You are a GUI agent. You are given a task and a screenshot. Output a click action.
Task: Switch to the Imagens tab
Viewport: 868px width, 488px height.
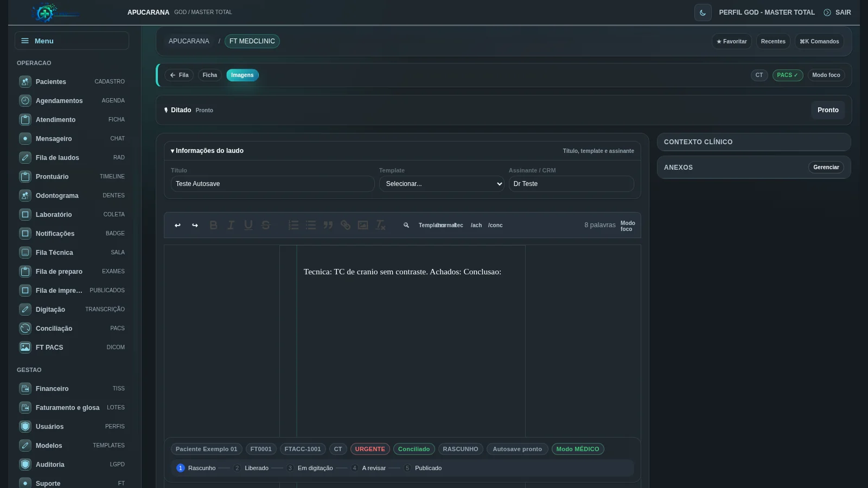[242, 75]
